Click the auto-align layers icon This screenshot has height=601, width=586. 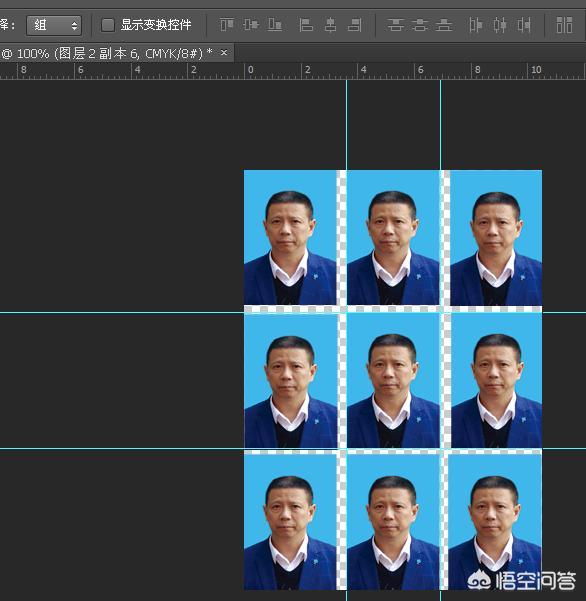click(564, 25)
